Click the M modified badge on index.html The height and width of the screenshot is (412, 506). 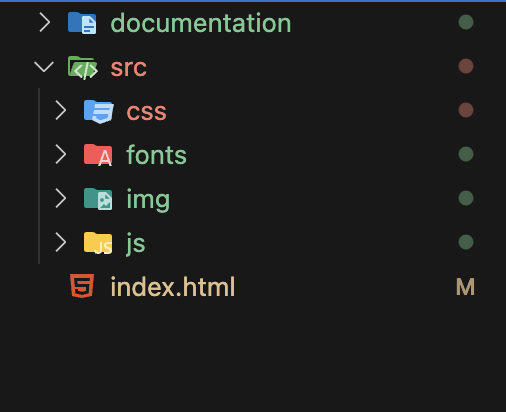point(465,287)
